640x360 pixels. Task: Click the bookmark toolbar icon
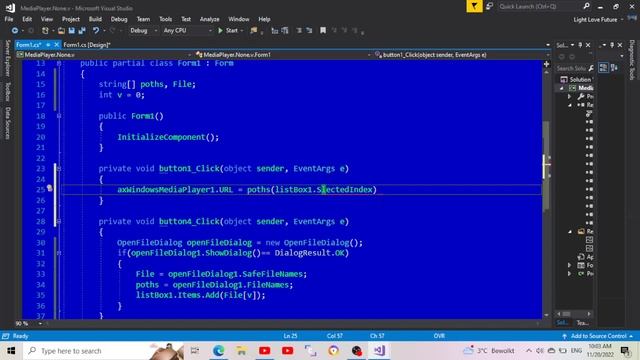coord(323,31)
